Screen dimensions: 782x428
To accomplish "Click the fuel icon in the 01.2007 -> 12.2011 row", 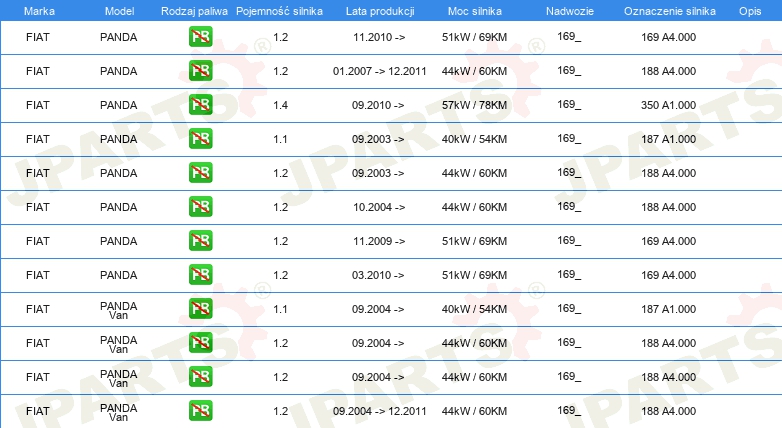I will point(200,71).
